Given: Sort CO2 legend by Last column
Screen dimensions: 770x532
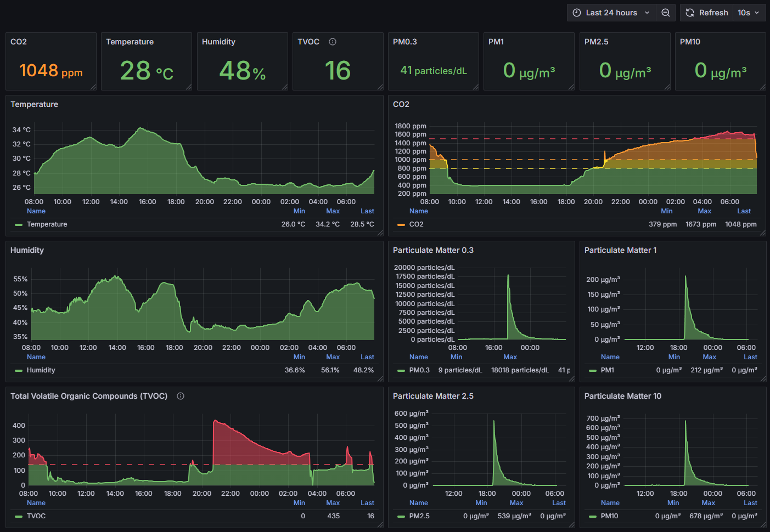Looking at the screenshot, I should (x=744, y=211).
